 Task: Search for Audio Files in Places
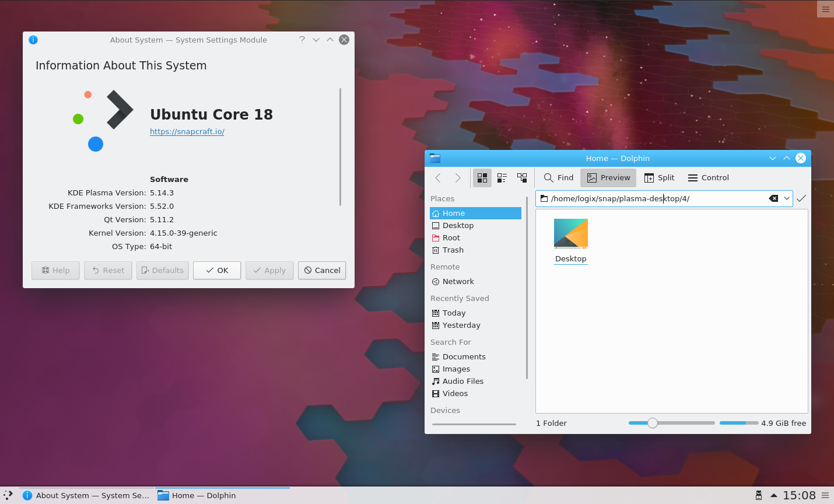(475, 381)
